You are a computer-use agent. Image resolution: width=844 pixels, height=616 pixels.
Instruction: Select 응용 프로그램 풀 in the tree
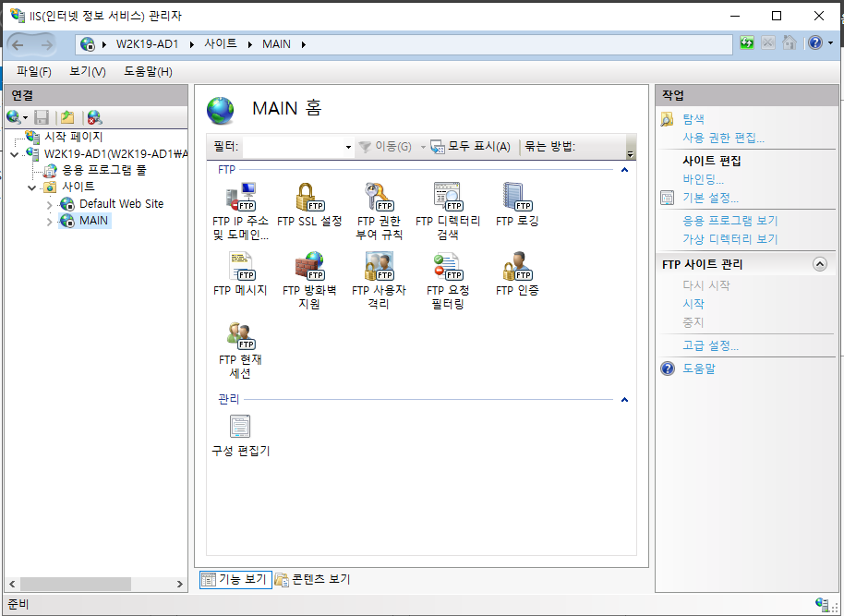[104, 170]
